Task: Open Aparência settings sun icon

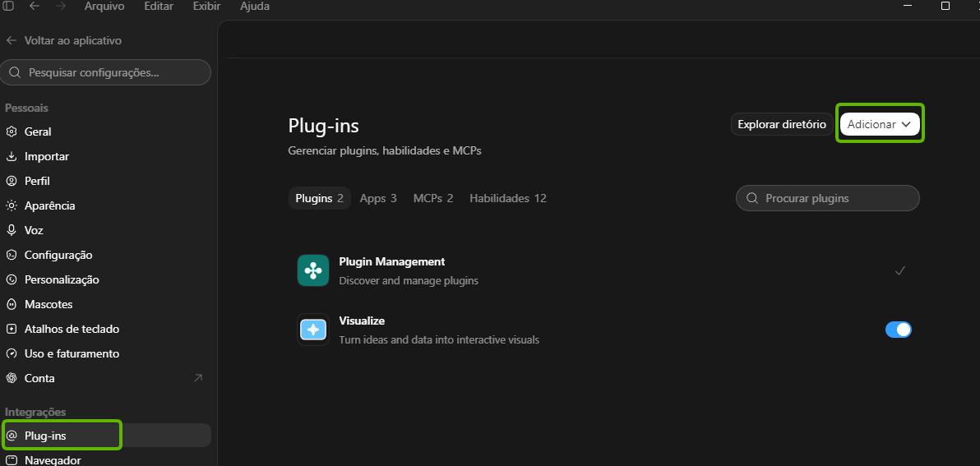Action: [12, 205]
